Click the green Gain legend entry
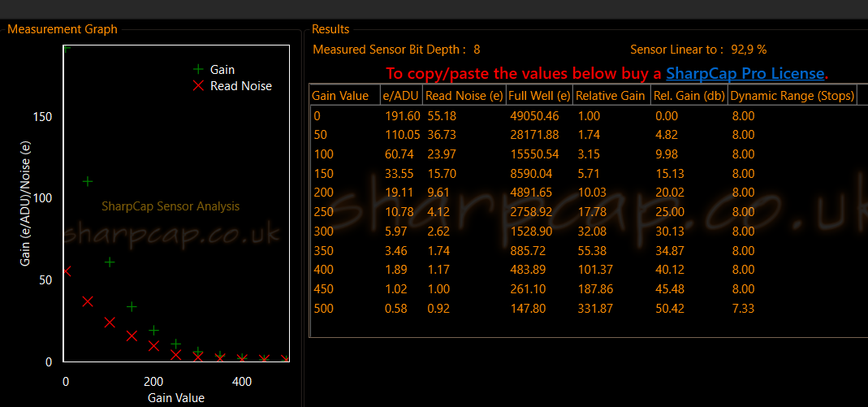The width and height of the screenshot is (868, 407). 214,70
